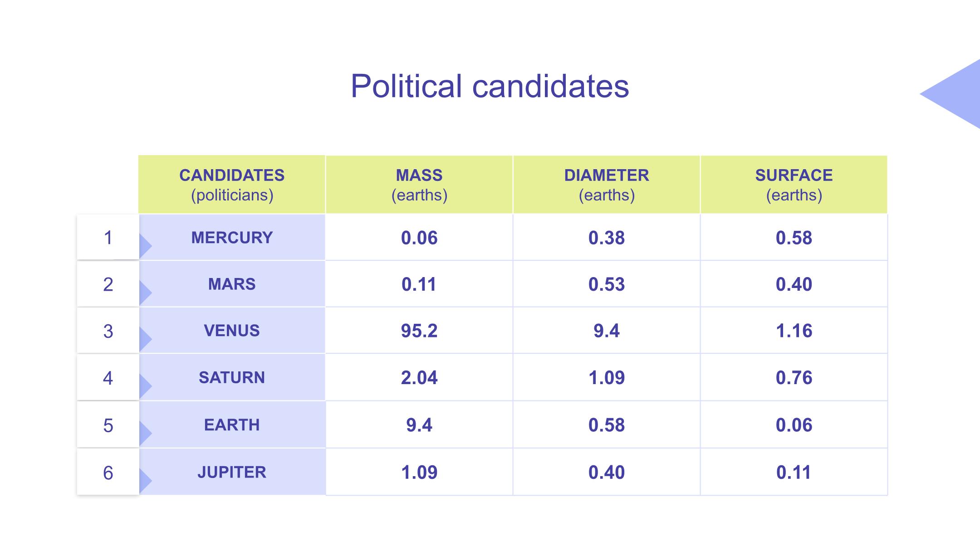Image resolution: width=980 pixels, height=551 pixels.
Task: Select Saturn mass value 2.04
Action: pos(419,377)
